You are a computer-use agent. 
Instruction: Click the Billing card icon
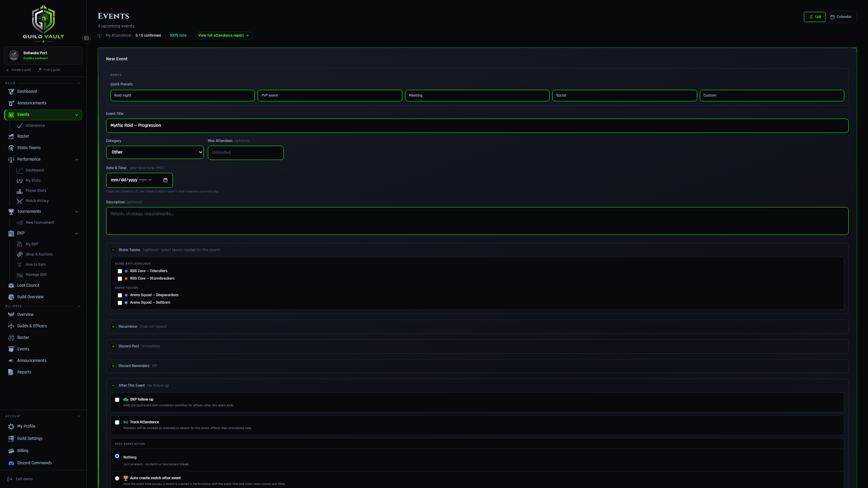(x=11, y=451)
